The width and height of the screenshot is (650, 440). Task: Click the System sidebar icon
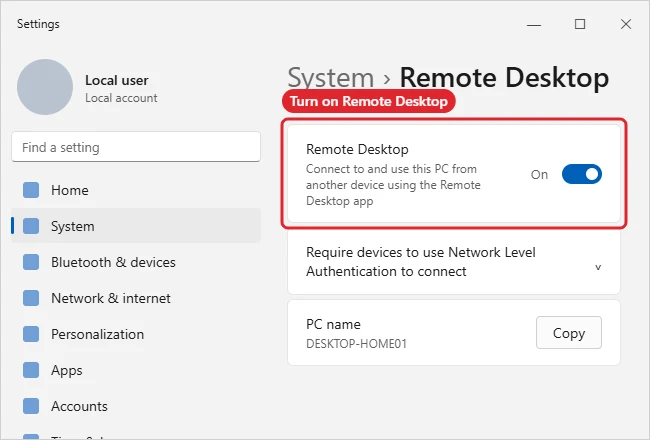click(x=31, y=226)
